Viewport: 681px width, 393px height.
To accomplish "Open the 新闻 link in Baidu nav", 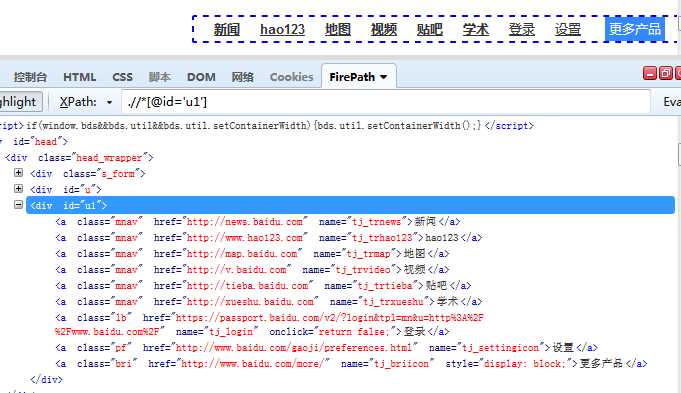I will click(227, 30).
